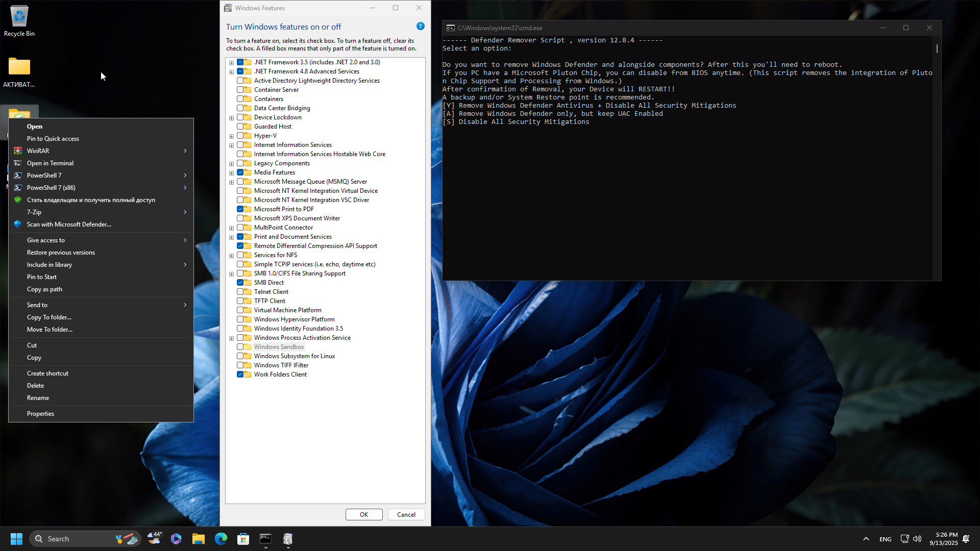Expand Windows Process Activation Service
Image resolution: width=980 pixels, height=551 pixels.
232,338
